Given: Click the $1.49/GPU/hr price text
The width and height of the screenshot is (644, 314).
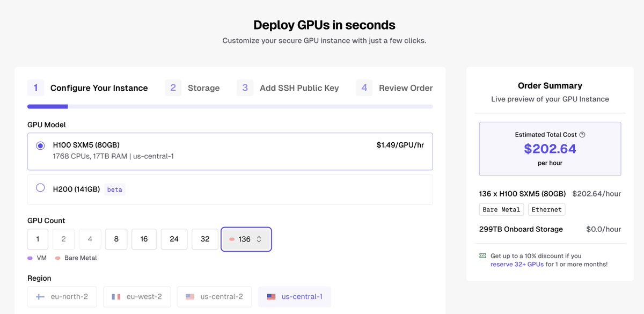Looking at the screenshot, I should tap(400, 145).
